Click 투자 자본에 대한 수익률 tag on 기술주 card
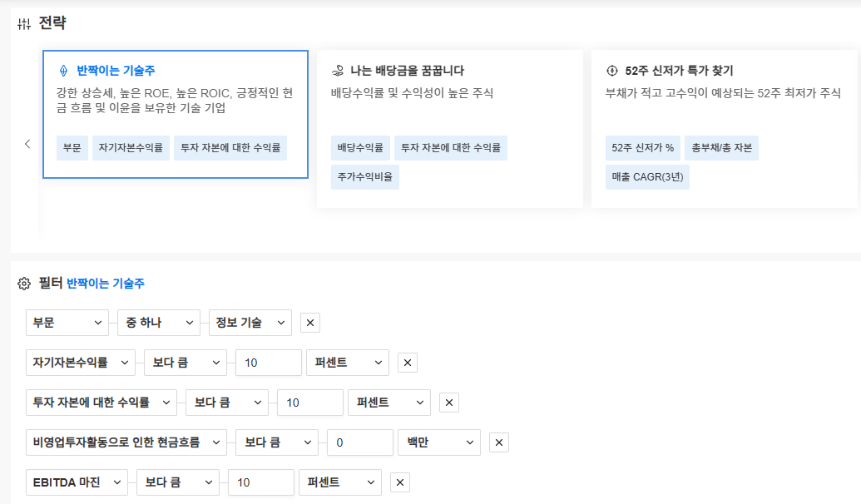The image size is (861, 504). [x=230, y=148]
